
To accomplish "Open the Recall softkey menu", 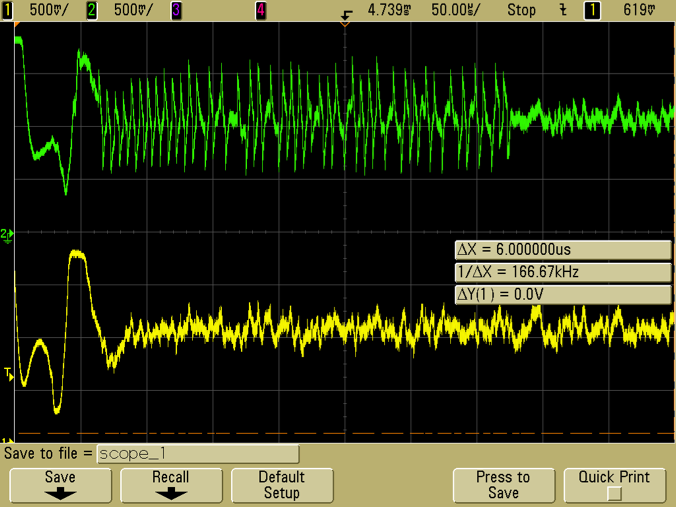I will click(171, 485).
